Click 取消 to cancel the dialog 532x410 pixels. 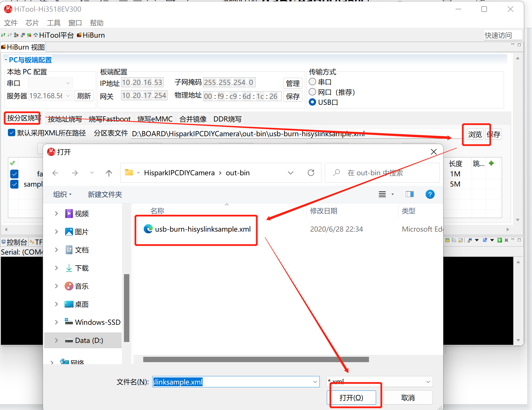[x=408, y=398]
